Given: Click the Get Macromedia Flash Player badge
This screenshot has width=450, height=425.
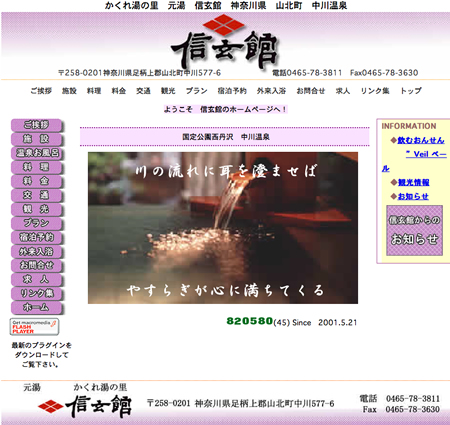Looking at the screenshot, I should (x=34, y=327).
